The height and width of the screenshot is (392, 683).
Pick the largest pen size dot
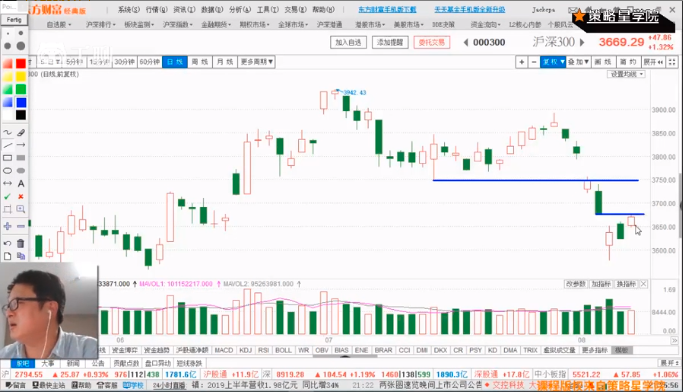click(20, 46)
